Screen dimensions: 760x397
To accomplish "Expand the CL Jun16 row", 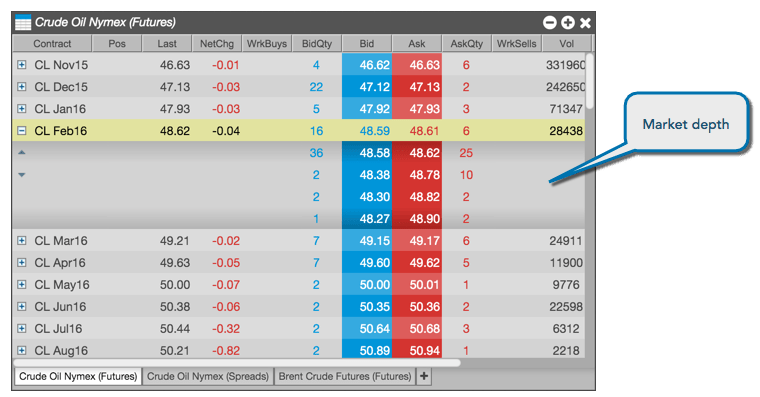I will coord(21,306).
